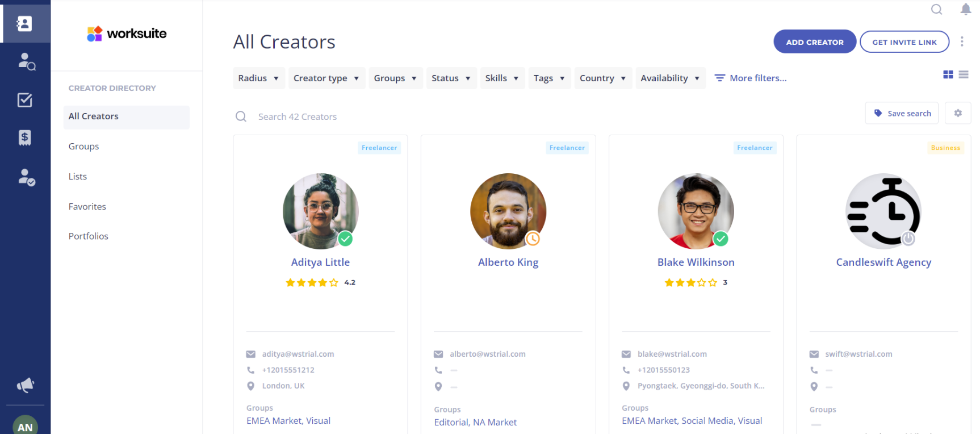Open the contacts directory sidebar icon
Viewport: 980px width, 434px height.
point(24,23)
